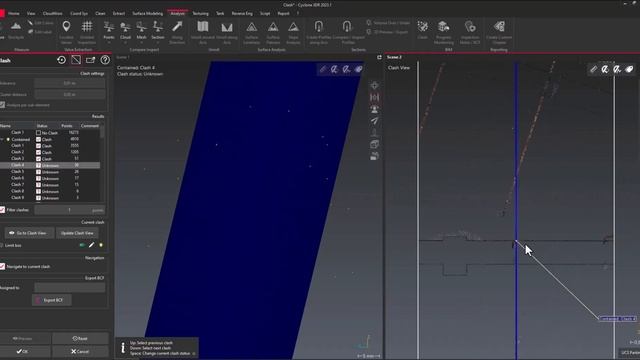Screen dimensions: 640x360
Task: Open the Location Values tool in ribbon
Action: point(66,32)
